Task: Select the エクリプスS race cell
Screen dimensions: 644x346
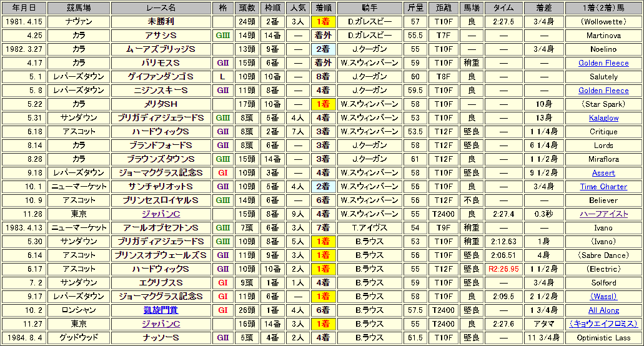Action: coord(161,283)
